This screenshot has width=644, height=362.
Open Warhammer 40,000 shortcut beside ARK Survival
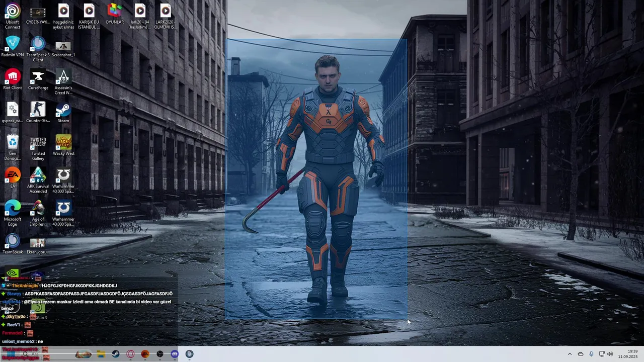(63, 180)
